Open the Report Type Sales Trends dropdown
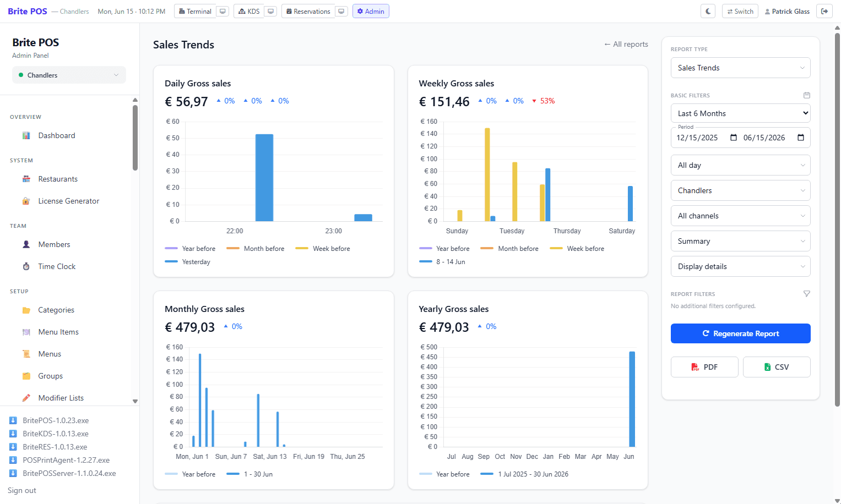841x504 pixels. pos(741,68)
